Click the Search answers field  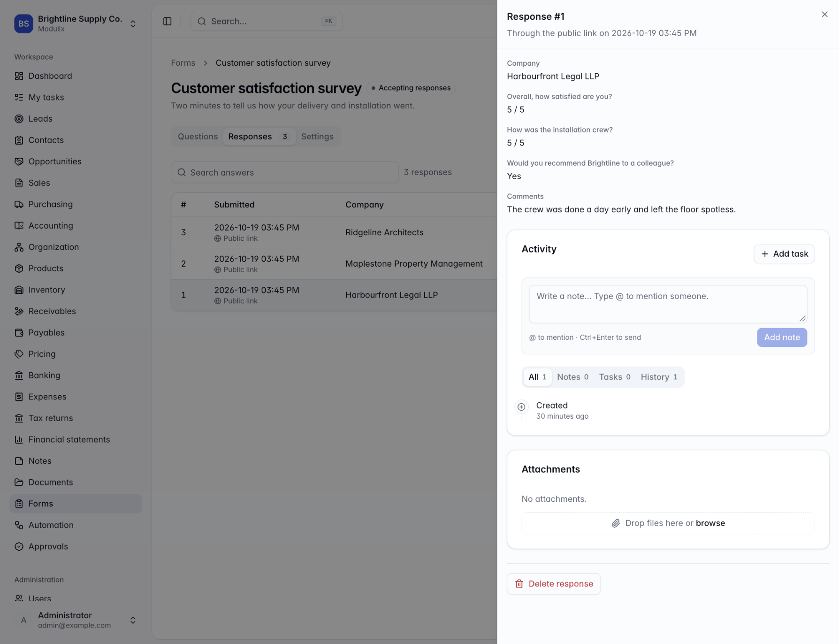(x=285, y=172)
